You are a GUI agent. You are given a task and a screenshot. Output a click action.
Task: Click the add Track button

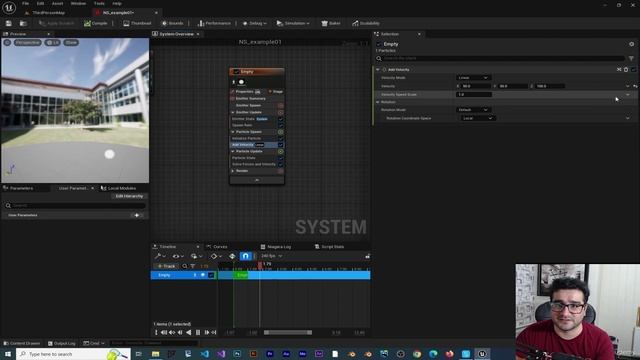coord(166,266)
